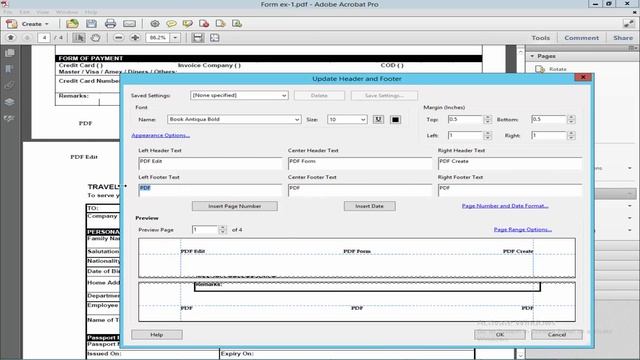The width and height of the screenshot is (640, 360).
Task: Click the Zoom Out minus icon
Action: tap(118, 38)
